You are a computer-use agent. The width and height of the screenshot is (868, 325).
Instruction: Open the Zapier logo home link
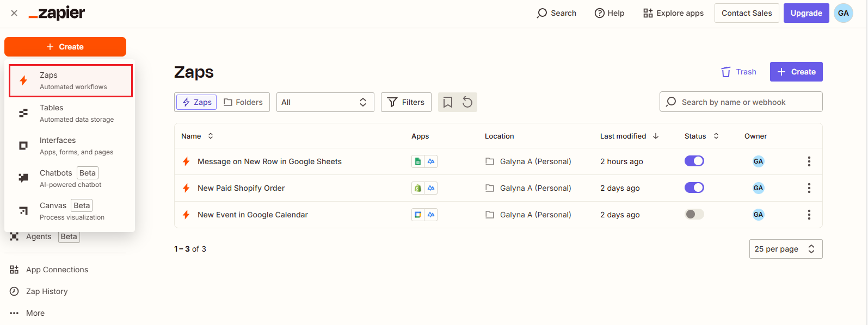57,13
